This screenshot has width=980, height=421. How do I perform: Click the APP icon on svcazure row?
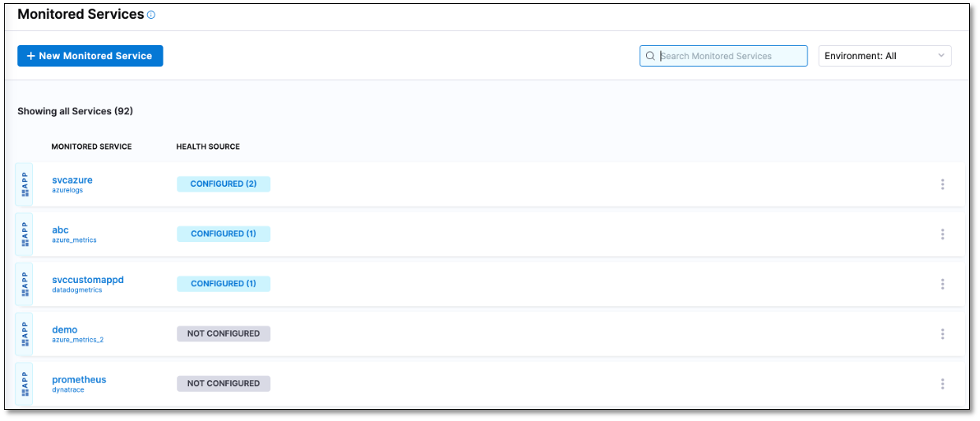pos(25,184)
